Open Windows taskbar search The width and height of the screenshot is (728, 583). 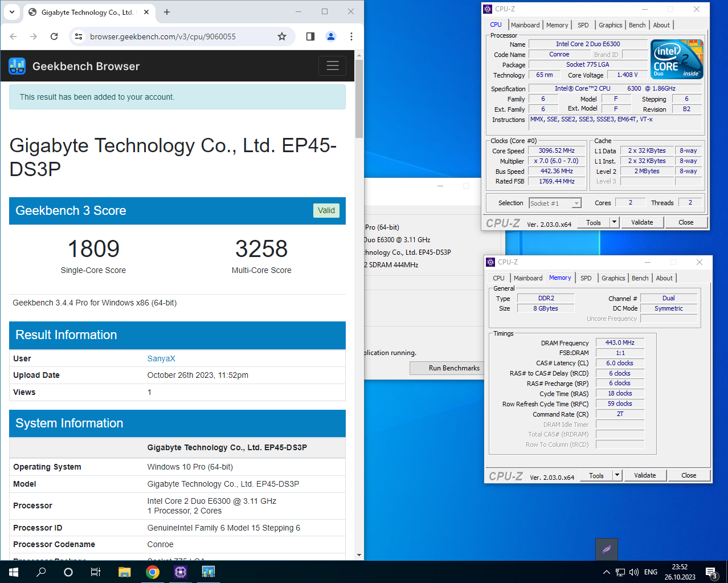click(x=41, y=572)
